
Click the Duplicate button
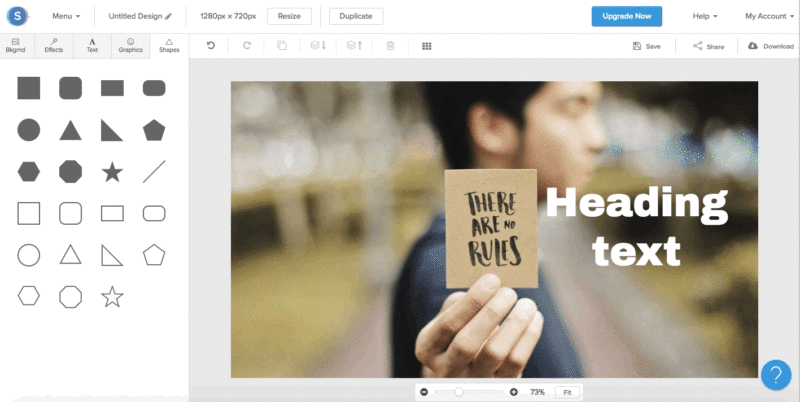coord(355,16)
